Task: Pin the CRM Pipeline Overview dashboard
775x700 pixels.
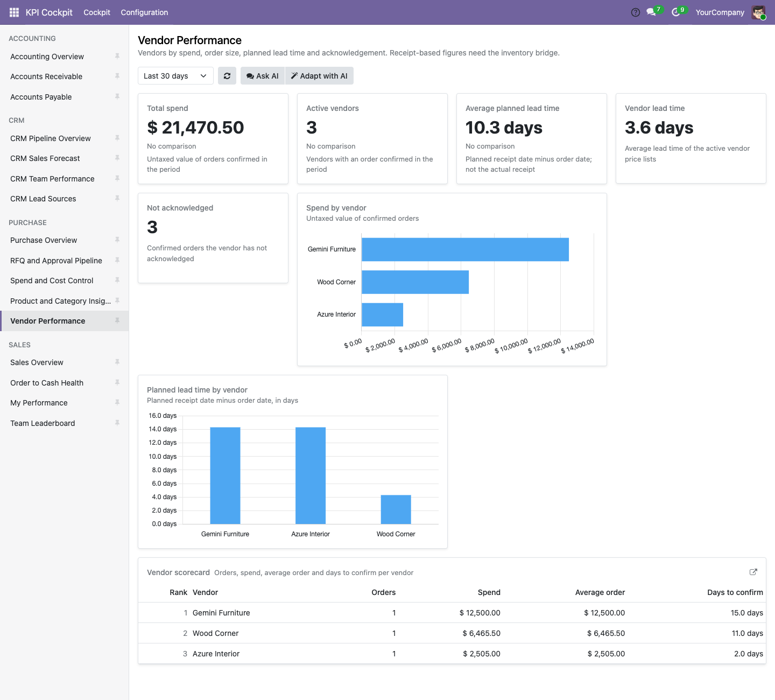Action: coord(117,138)
